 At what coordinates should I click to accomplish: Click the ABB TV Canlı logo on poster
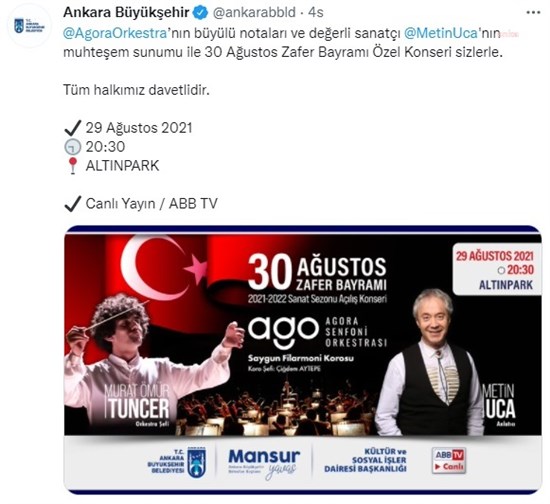coord(449,460)
